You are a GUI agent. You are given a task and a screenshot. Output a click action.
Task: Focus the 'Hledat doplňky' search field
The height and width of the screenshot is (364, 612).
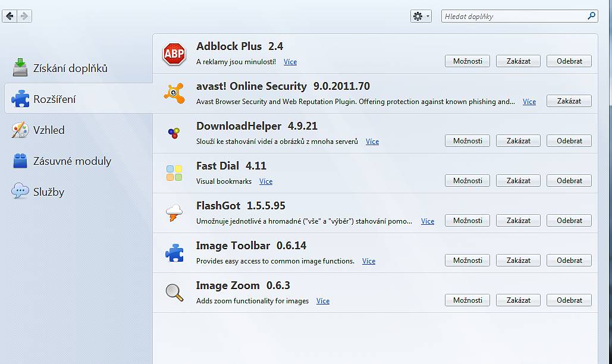(519, 16)
